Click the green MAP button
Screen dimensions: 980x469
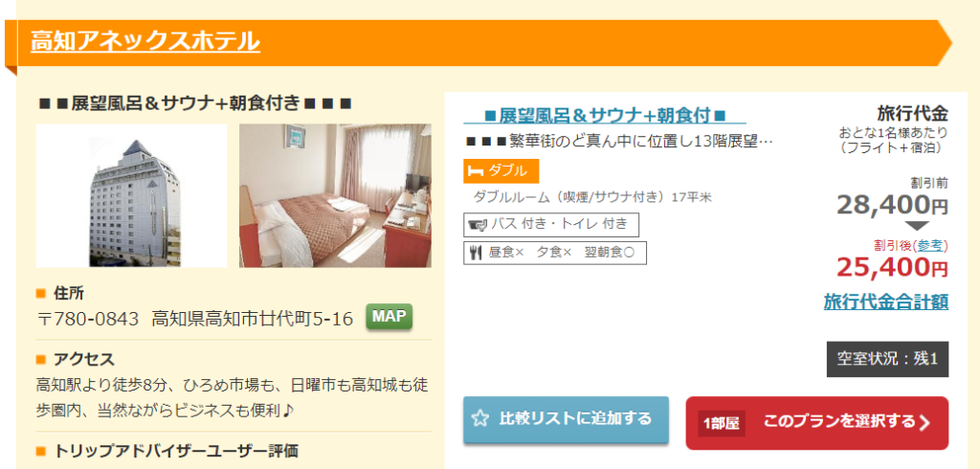click(389, 317)
